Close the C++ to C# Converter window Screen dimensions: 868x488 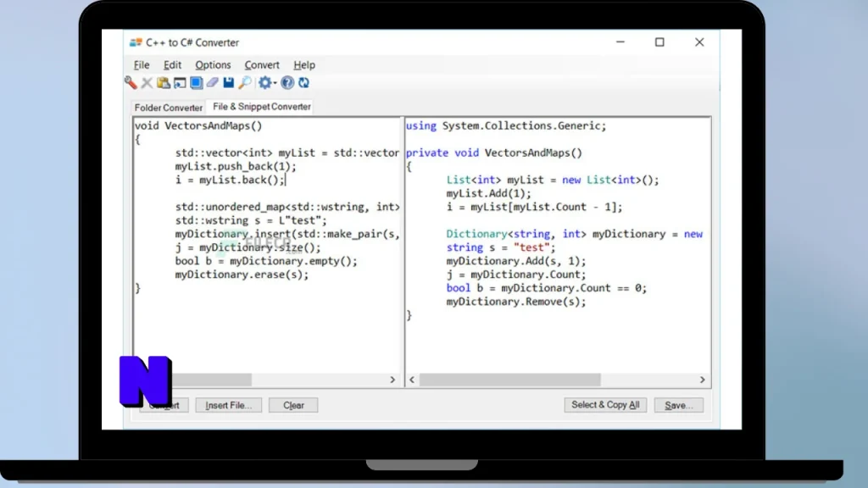point(699,42)
